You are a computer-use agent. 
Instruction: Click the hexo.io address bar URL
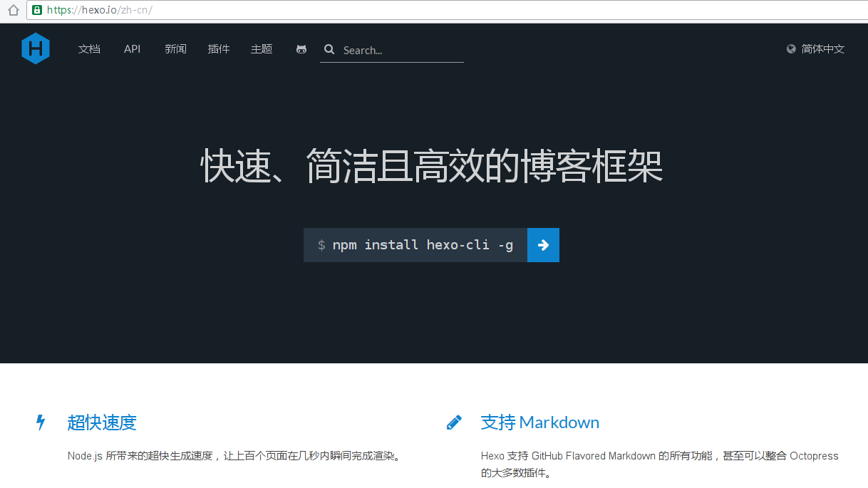pos(100,10)
